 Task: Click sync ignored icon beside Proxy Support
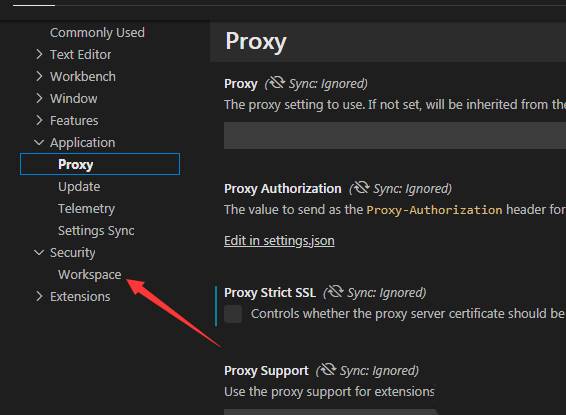(x=328, y=370)
